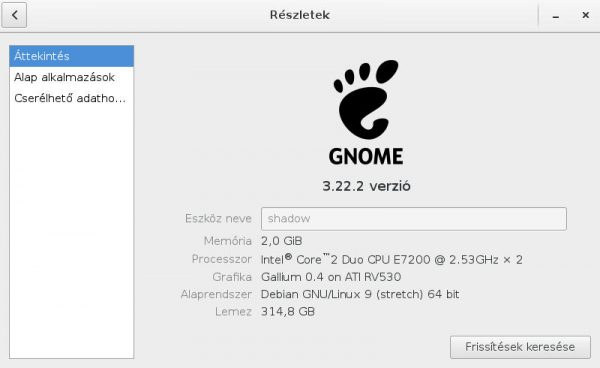600x368 pixels.
Task: Click the Processzor label
Action: pyautogui.click(x=222, y=259)
